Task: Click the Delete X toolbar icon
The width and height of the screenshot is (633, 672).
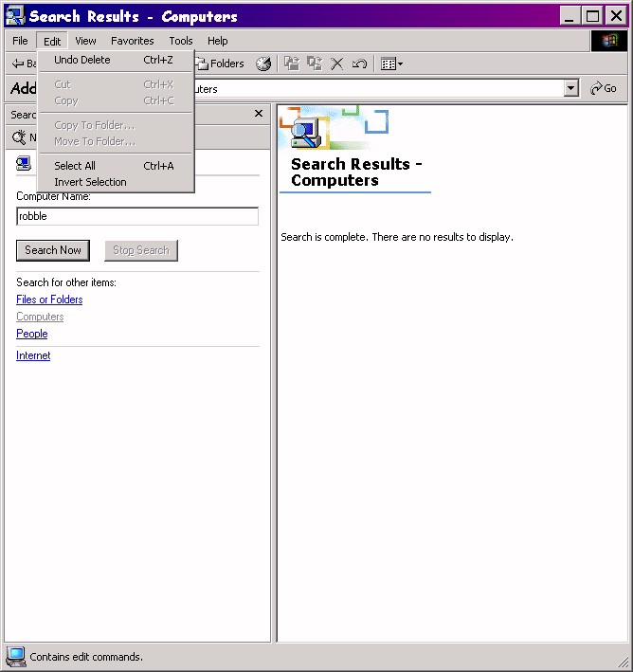Action: [336, 64]
